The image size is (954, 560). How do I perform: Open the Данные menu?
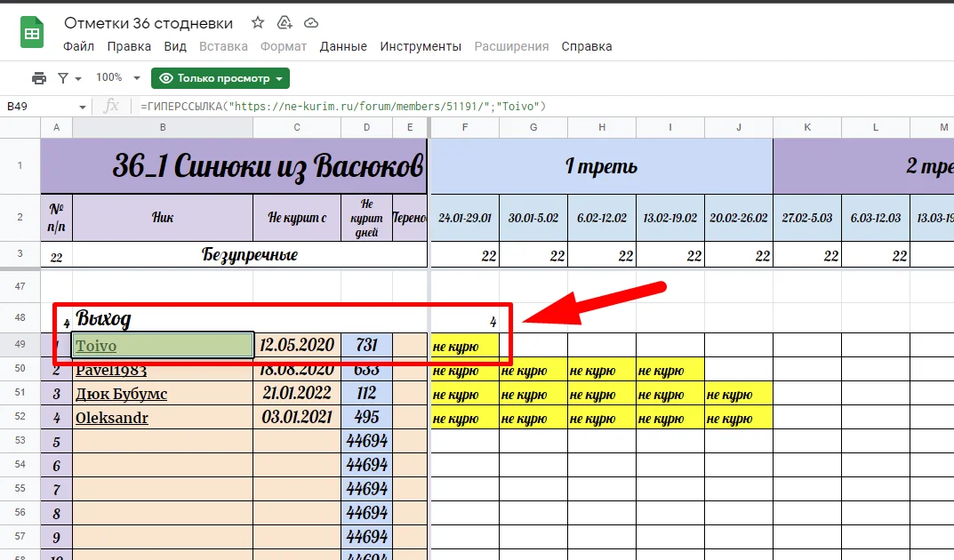point(343,46)
